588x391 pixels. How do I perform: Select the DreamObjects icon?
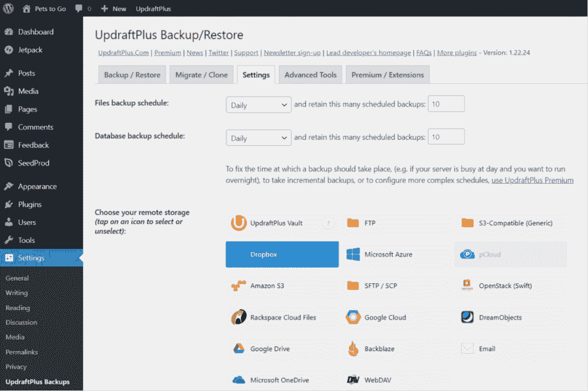point(467,317)
